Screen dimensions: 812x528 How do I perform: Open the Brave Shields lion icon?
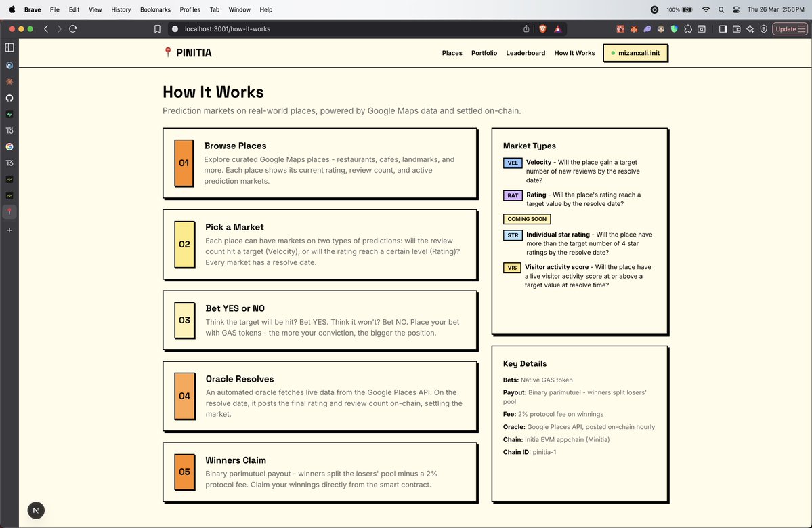[x=542, y=29]
